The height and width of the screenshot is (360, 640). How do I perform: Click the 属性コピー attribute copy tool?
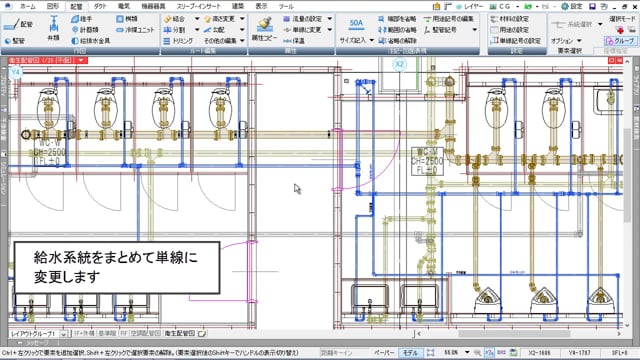click(x=264, y=29)
